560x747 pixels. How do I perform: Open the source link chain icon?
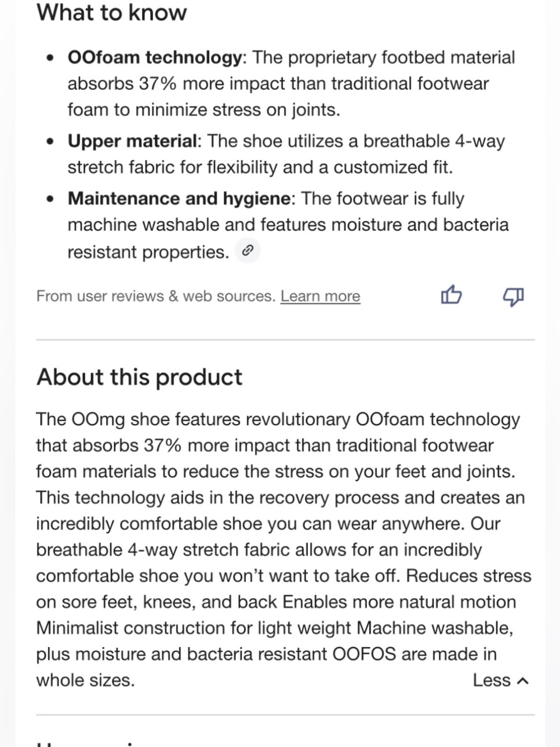coord(248,250)
